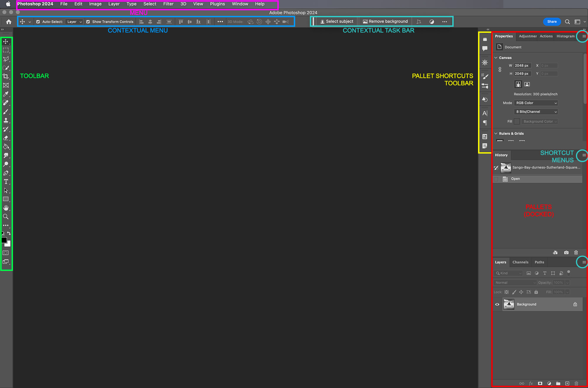
Task: Uncheck Show Transform Controls
Action: 88,21
